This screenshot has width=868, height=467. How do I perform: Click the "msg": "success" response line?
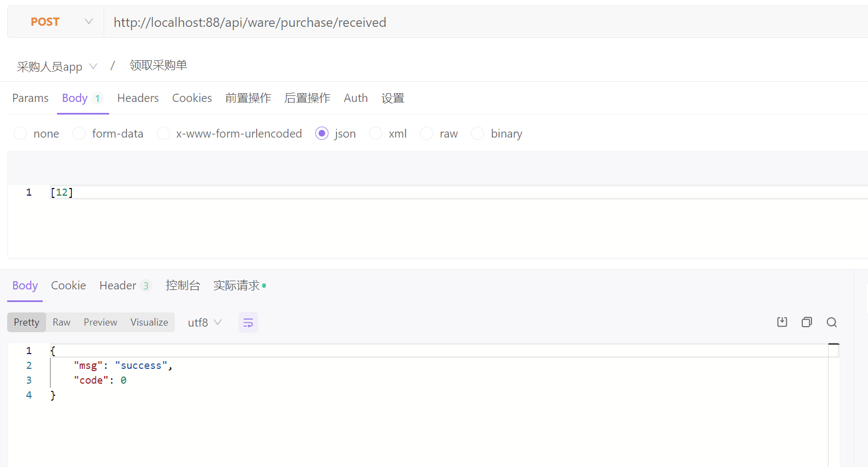pos(123,366)
